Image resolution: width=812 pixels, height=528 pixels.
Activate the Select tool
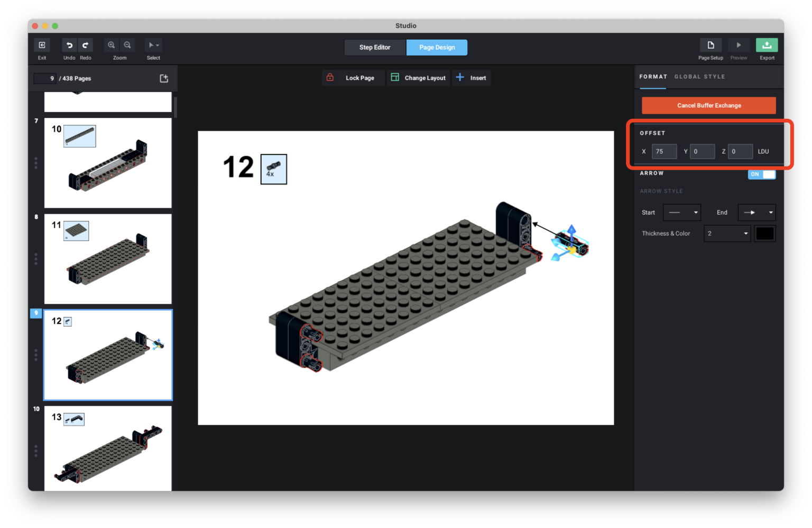coord(153,45)
